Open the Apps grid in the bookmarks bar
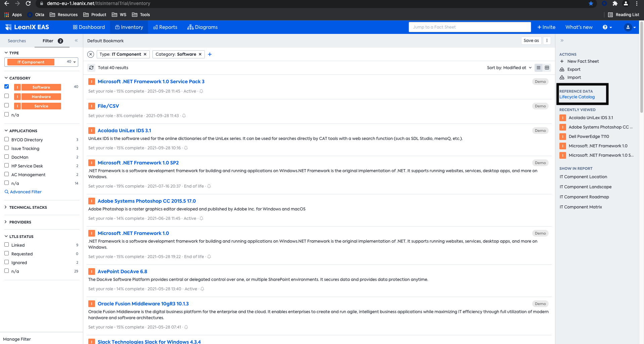Screen dimensions: 644x344 click(x=13, y=14)
